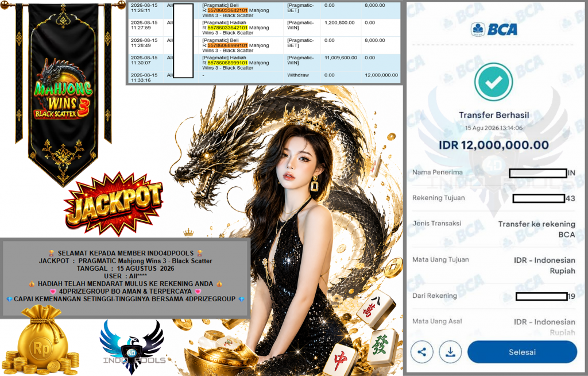Click the 八萬 mahjong tile
The height and width of the screenshot is (376, 588).
pos(376,309)
